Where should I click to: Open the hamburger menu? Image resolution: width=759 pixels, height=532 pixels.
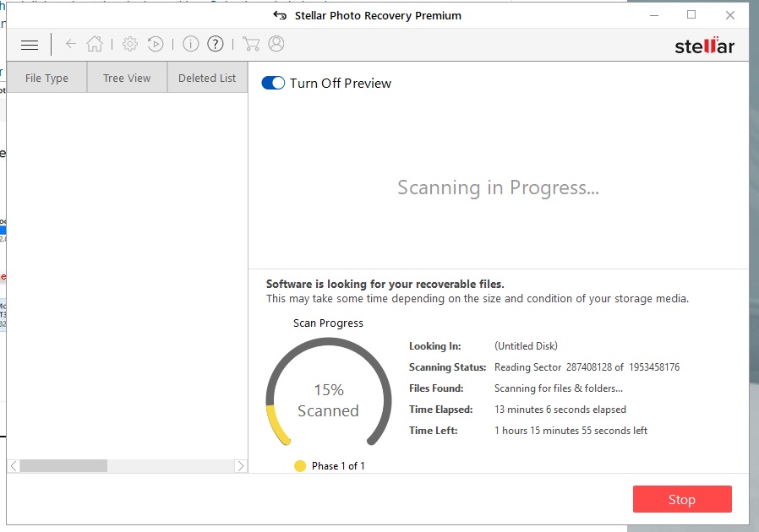click(30, 45)
